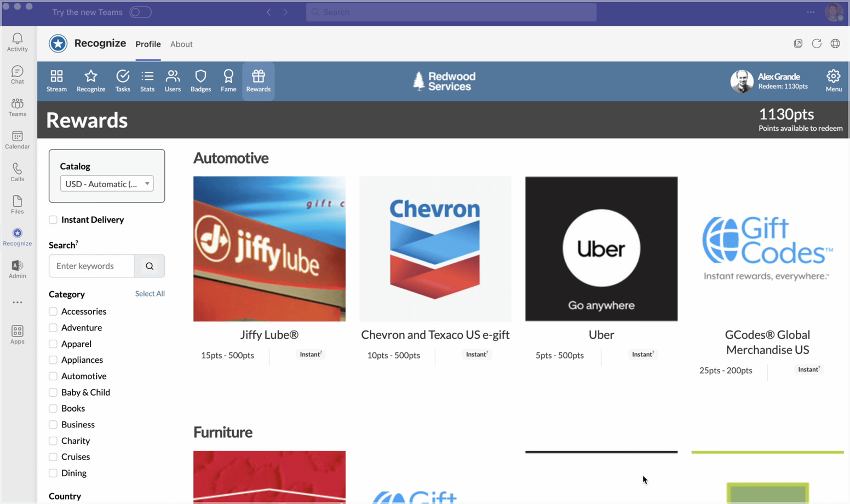Check the Instant Delivery checkbox
The image size is (850, 504).
(53, 220)
